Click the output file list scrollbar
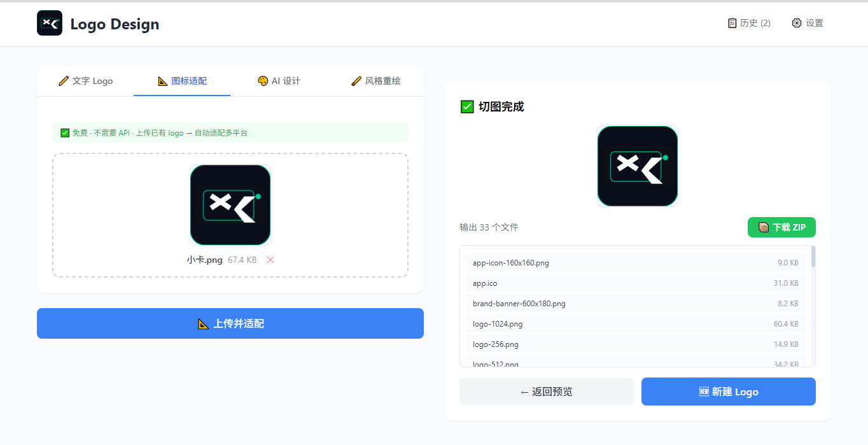Image resolution: width=868 pixels, height=445 pixels. click(x=813, y=257)
